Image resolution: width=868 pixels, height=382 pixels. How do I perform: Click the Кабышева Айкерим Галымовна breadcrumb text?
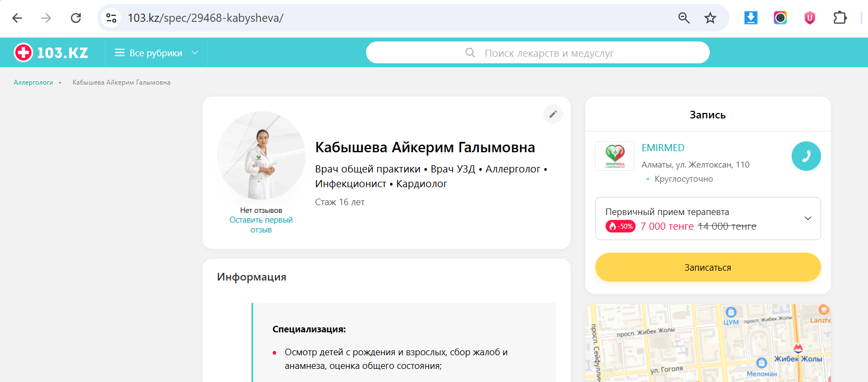[121, 82]
